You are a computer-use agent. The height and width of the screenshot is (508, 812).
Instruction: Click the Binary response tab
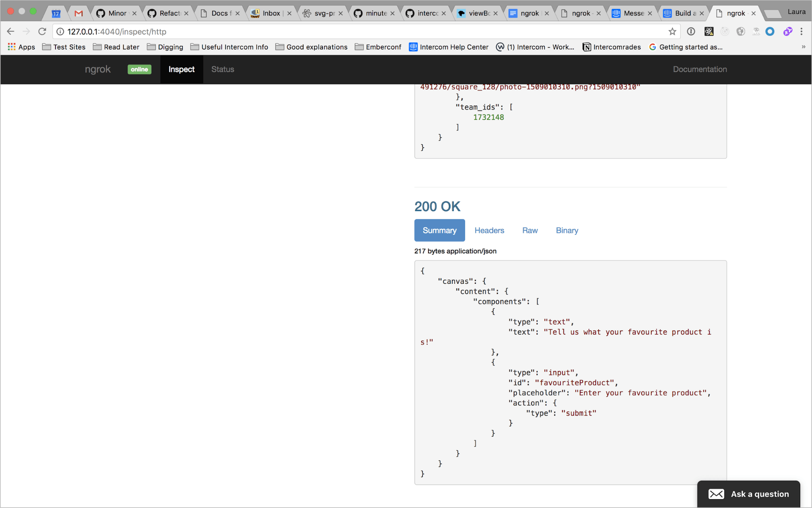tap(567, 230)
